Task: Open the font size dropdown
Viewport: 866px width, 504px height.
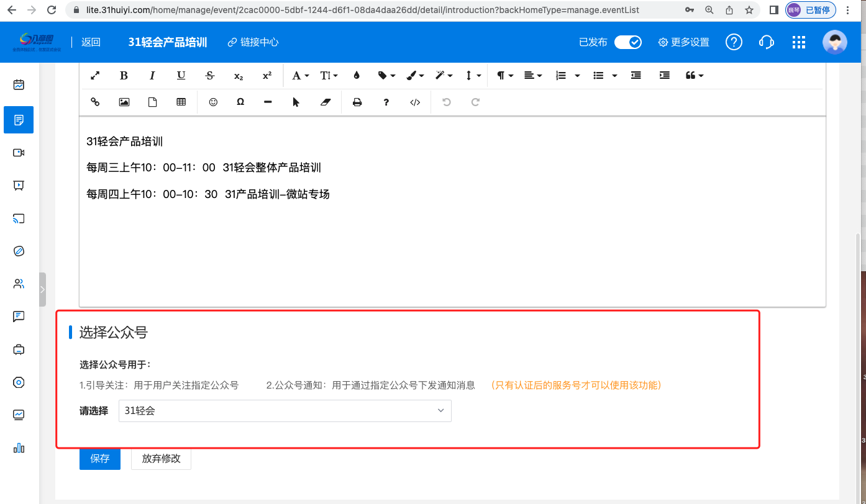Action: (x=329, y=75)
